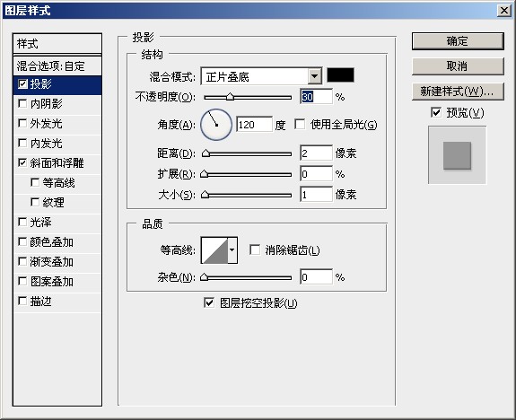Select the 描边 list label
Image resolution: width=516 pixels, height=420 pixels.
(x=40, y=302)
